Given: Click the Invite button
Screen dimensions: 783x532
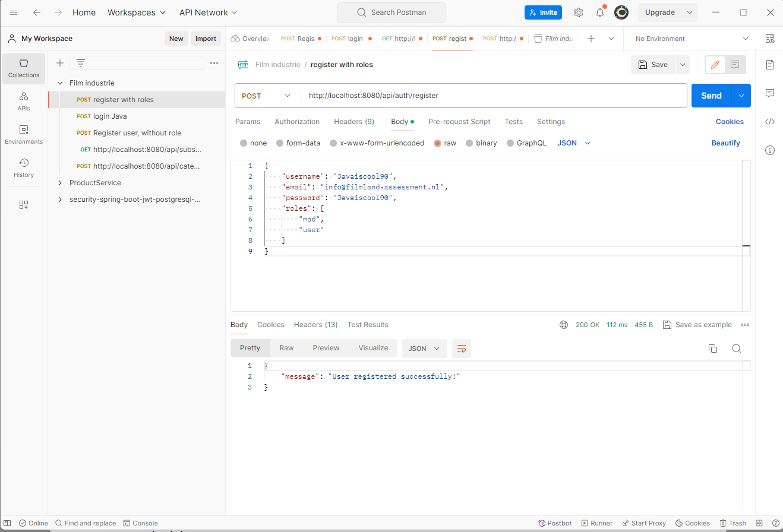Looking at the screenshot, I should tap(543, 12).
